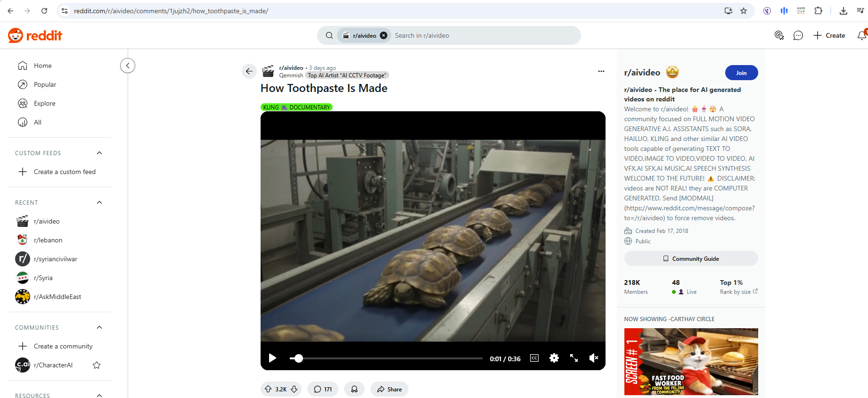Upvote the toothpaste post
This screenshot has width=868, height=398.
click(268, 389)
